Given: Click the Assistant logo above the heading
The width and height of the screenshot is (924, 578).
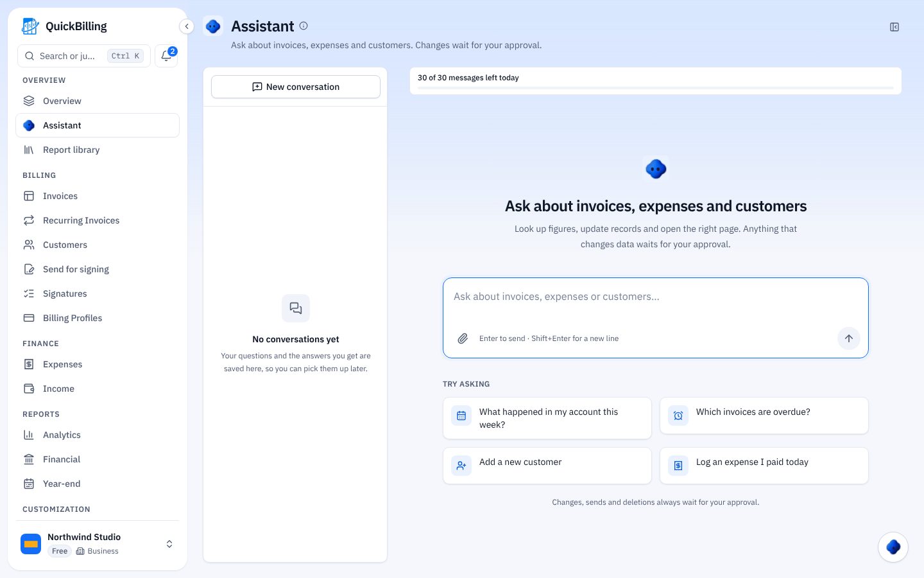Looking at the screenshot, I should [656, 170].
